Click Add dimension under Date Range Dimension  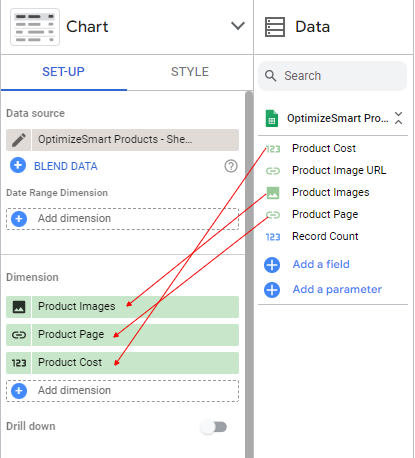122,219
